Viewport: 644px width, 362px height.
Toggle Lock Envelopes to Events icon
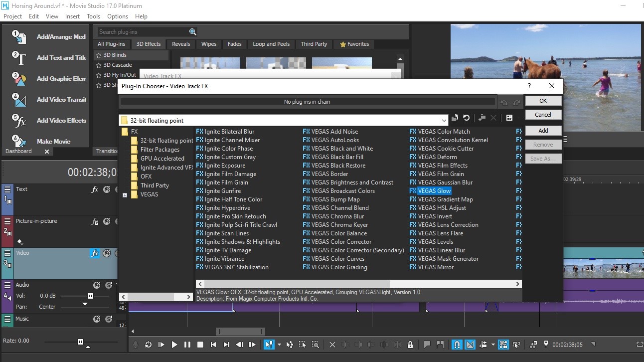pos(503,345)
